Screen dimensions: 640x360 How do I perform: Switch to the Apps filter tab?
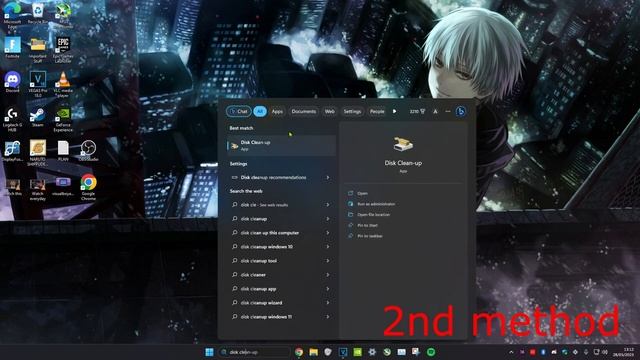[277, 111]
